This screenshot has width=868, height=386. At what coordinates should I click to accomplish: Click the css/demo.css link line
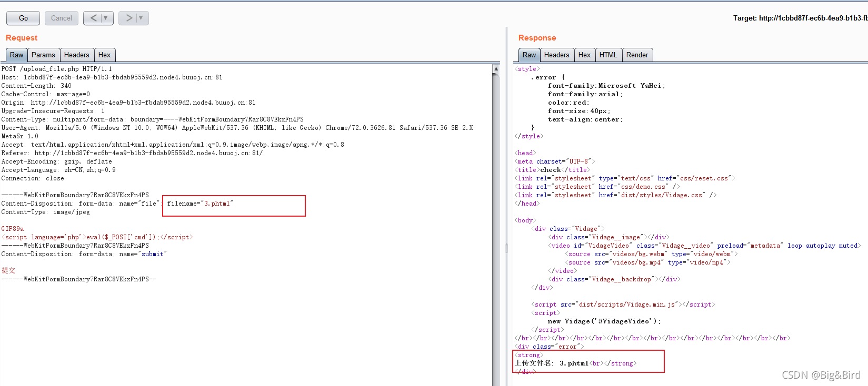597,187
